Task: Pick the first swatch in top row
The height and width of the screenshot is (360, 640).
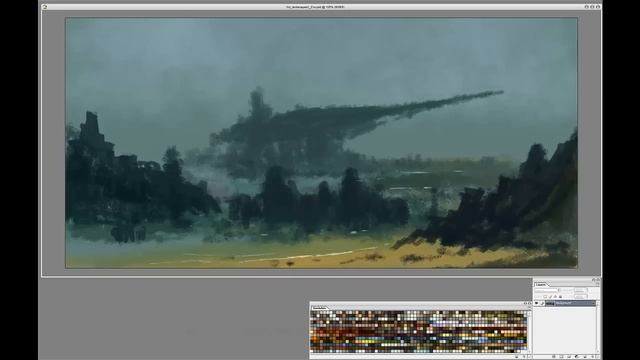Action: click(312, 313)
